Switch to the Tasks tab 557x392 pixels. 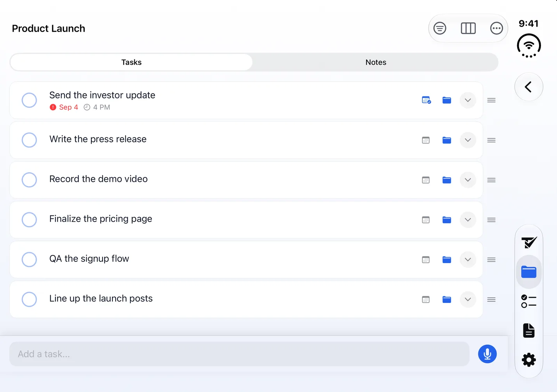point(132,62)
